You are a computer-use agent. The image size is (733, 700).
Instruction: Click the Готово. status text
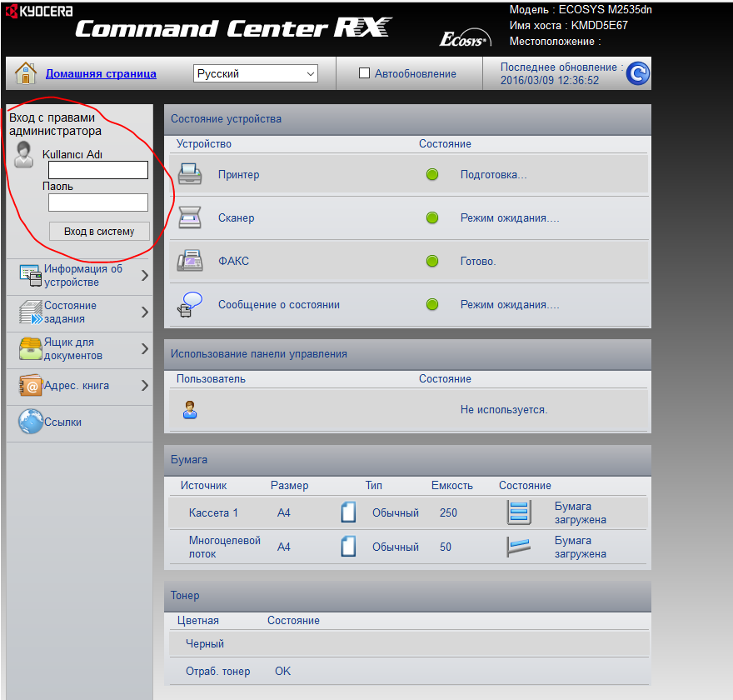[478, 261]
